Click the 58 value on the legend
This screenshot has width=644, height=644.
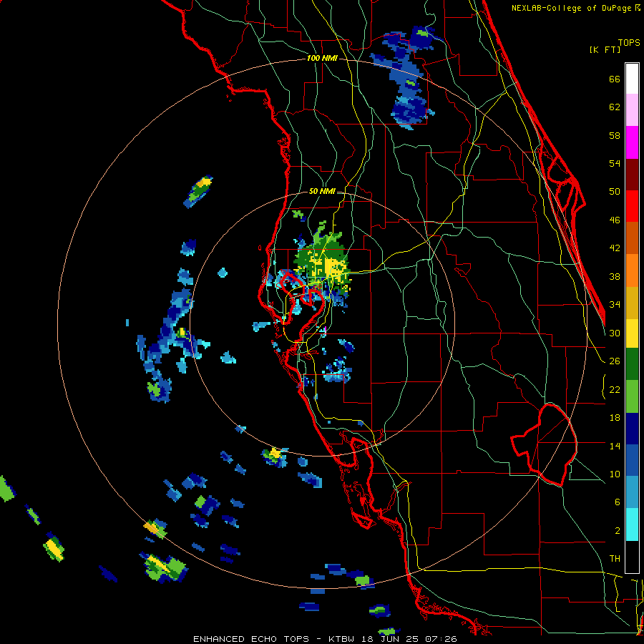tap(615, 135)
